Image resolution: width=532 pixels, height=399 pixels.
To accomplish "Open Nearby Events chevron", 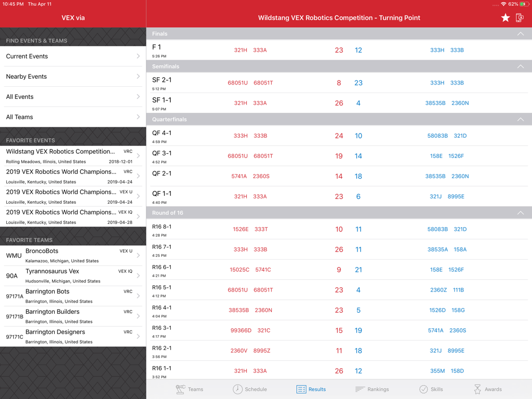I will click(x=138, y=76).
